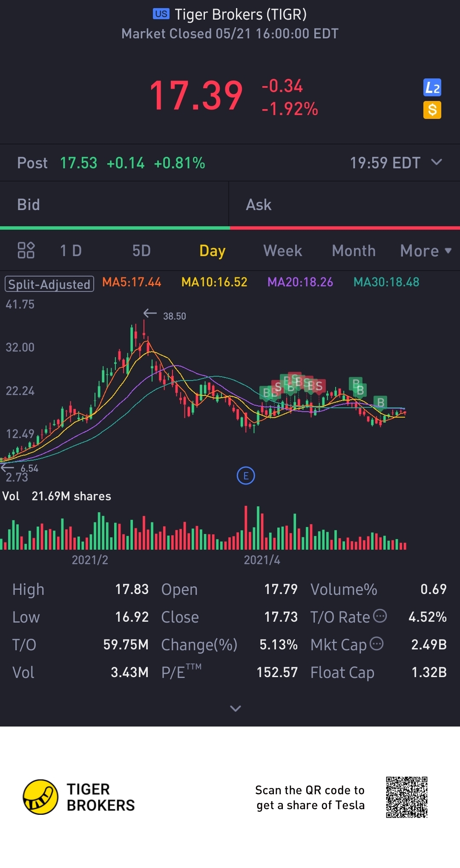Open the chart layout grid icon

[x=26, y=251]
